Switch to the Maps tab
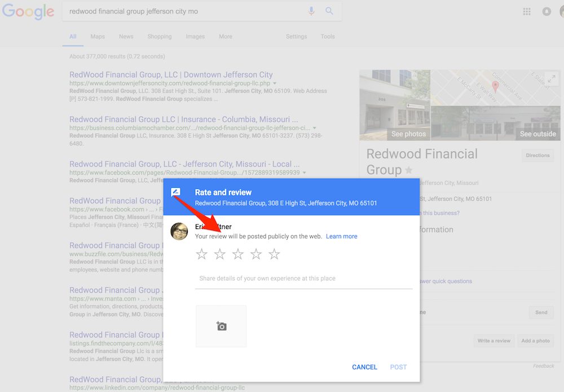The image size is (564, 392). (98, 37)
